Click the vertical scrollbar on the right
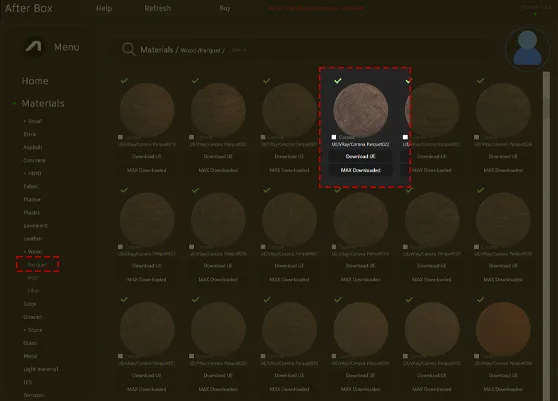Viewport: 558px width, 401px height. pos(546,236)
